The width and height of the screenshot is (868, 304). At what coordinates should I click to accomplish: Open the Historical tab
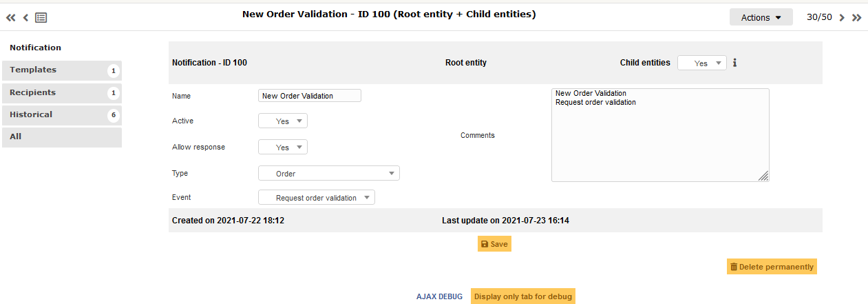click(x=62, y=114)
